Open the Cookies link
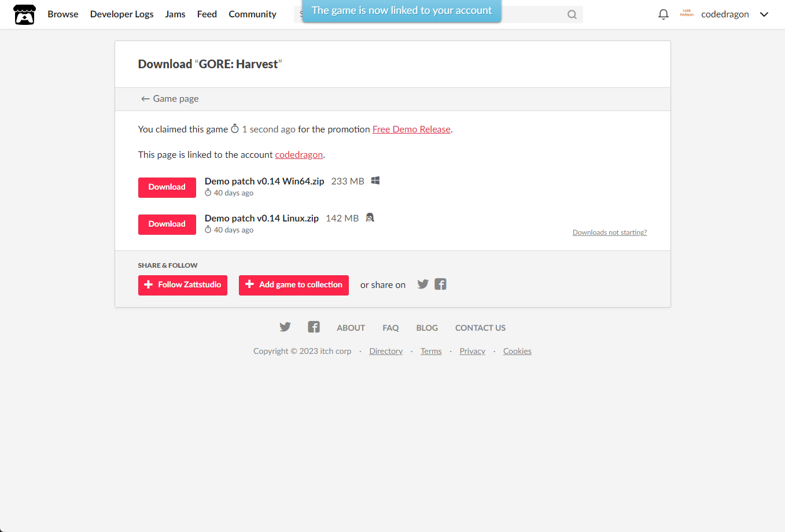Image resolution: width=785 pixels, height=532 pixels. click(517, 351)
